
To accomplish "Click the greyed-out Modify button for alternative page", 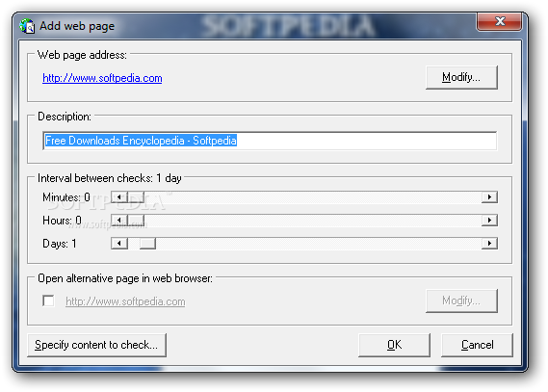I will [461, 301].
